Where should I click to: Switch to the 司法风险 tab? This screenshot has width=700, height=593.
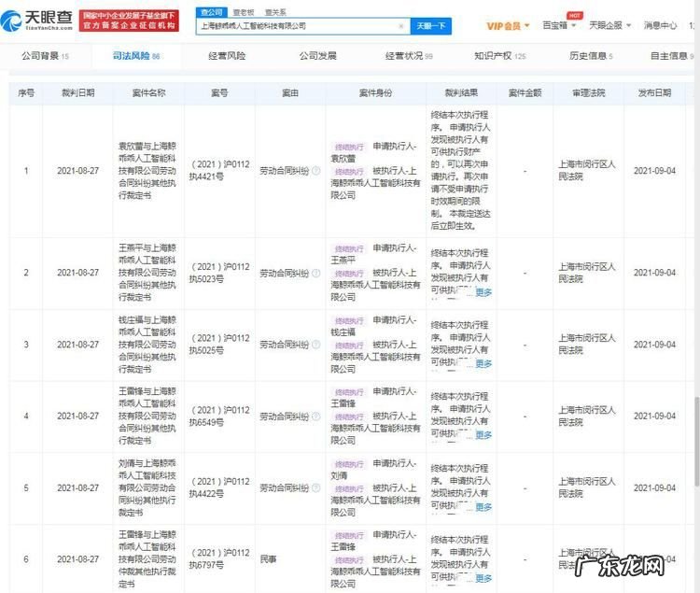[136, 56]
